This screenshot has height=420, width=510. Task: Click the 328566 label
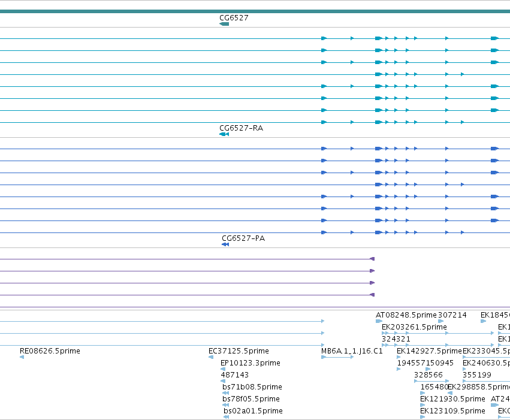pyautogui.click(x=428, y=375)
